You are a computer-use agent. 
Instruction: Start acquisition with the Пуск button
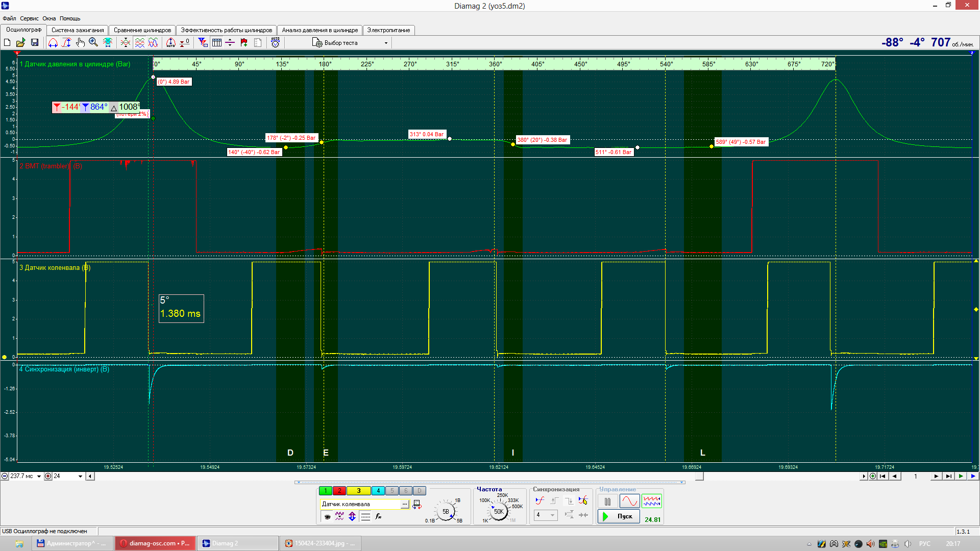coord(619,516)
